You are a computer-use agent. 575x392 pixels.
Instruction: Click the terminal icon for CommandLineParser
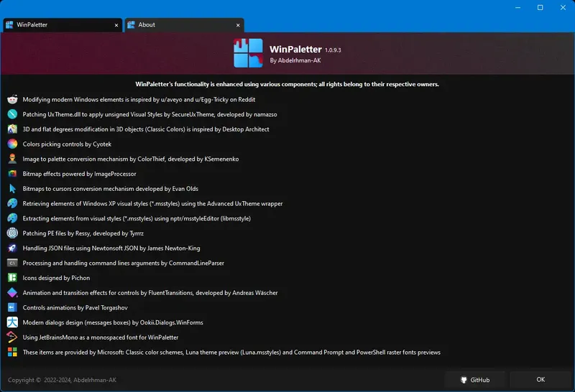pyautogui.click(x=12, y=263)
